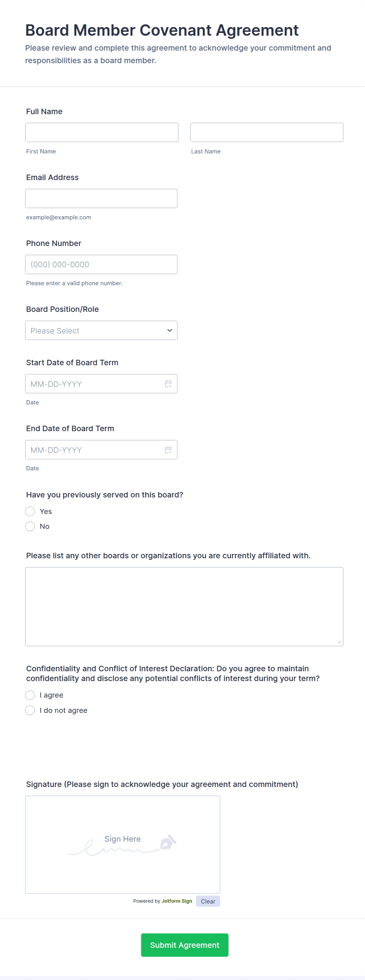Click the Phone Number input box

(x=101, y=264)
